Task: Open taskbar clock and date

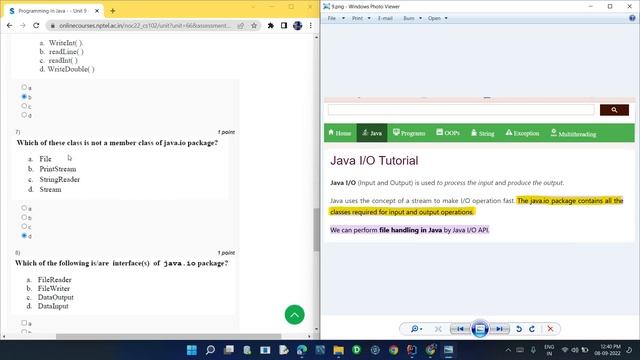Action: (x=608, y=350)
